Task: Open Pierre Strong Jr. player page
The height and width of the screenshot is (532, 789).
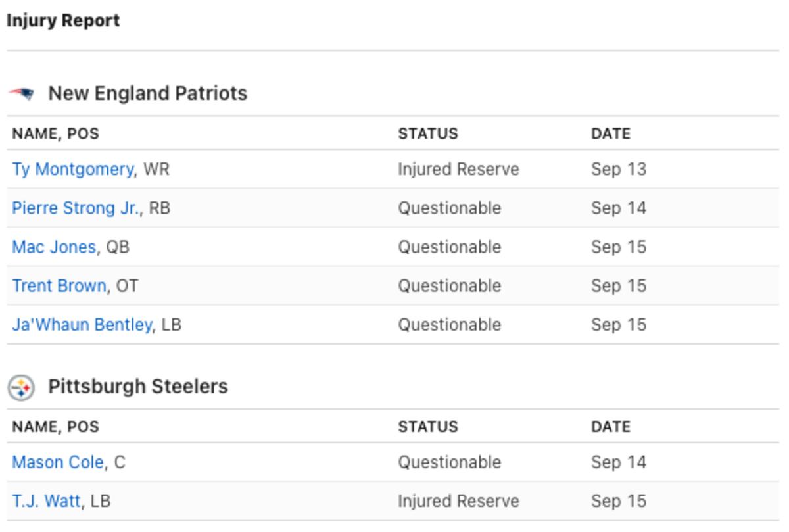Action: tap(76, 208)
